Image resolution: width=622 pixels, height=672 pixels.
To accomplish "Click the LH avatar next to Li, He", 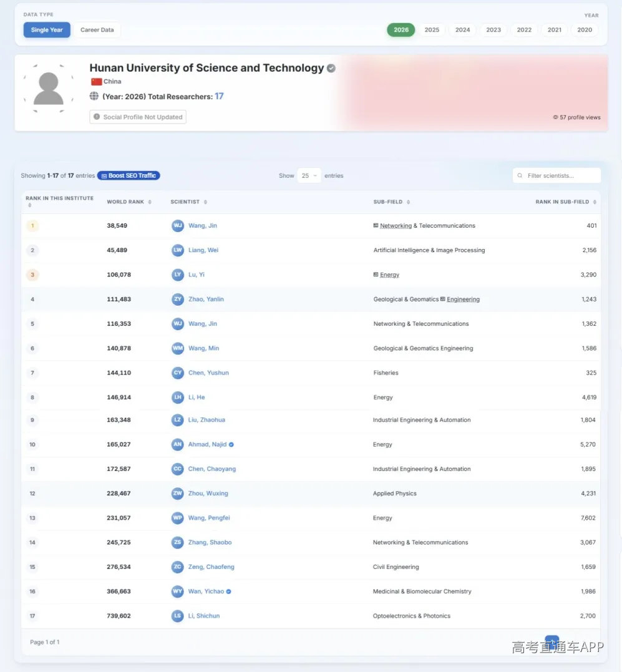I will pyautogui.click(x=178, y=397).
